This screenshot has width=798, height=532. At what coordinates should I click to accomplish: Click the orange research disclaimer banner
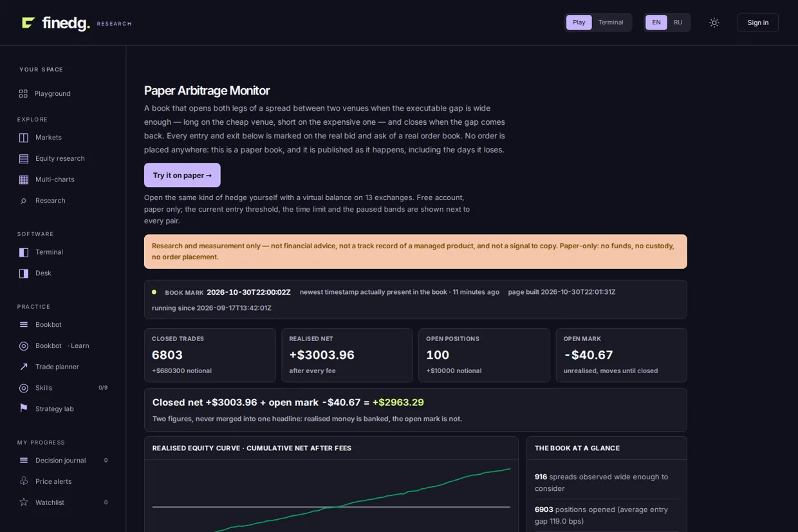415,252
